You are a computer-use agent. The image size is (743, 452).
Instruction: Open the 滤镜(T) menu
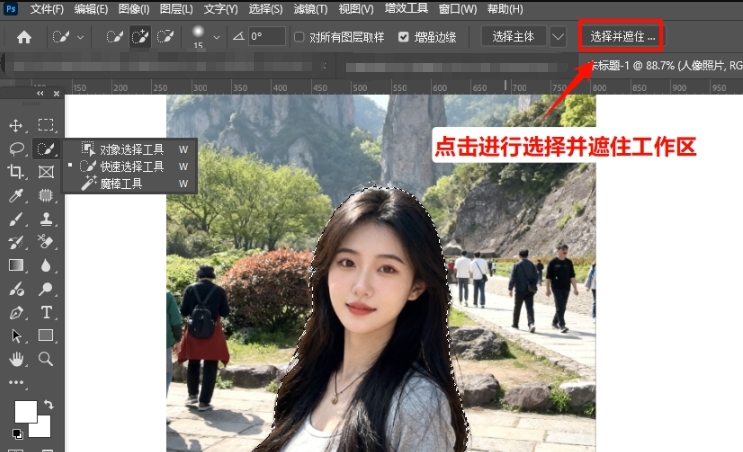310,9
